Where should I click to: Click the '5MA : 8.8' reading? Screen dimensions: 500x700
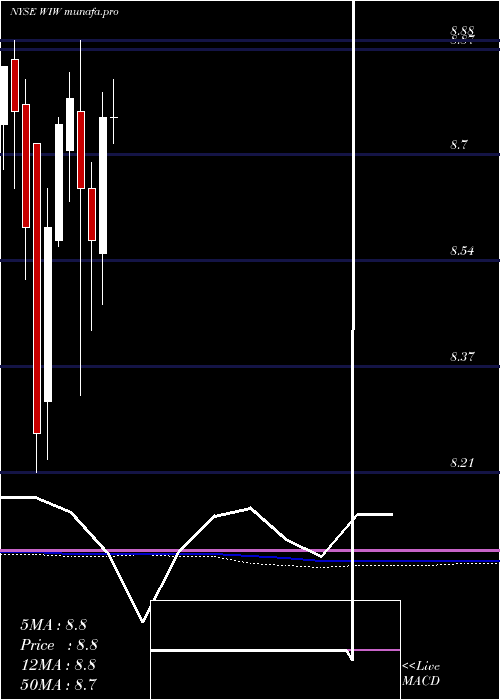pyautogui.click(x=54, y=625)
